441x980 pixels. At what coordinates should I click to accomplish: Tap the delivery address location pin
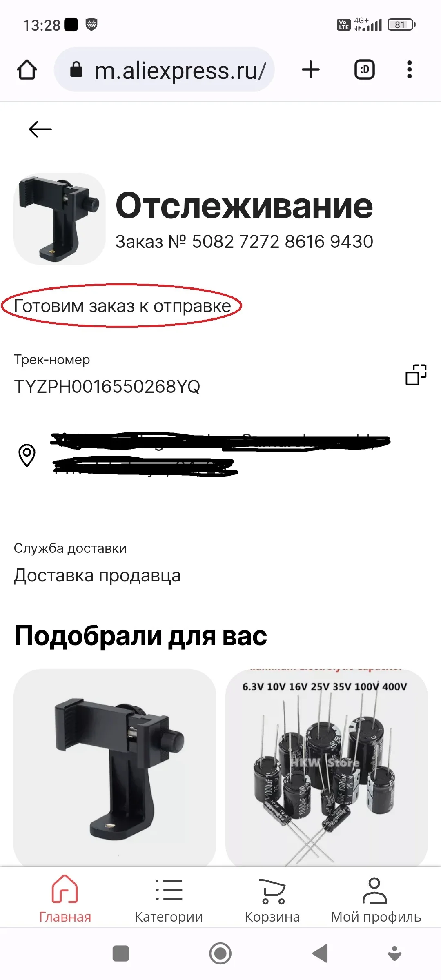27,455
